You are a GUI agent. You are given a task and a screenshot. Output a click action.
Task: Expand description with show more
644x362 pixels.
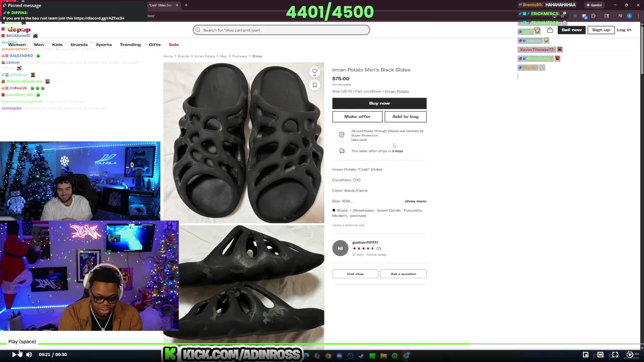coord(416,201)
